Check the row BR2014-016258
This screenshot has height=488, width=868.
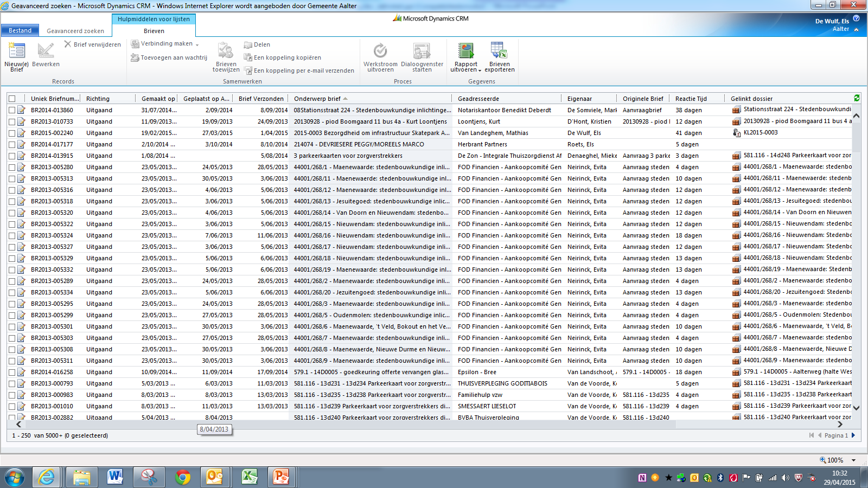(12, 372)
